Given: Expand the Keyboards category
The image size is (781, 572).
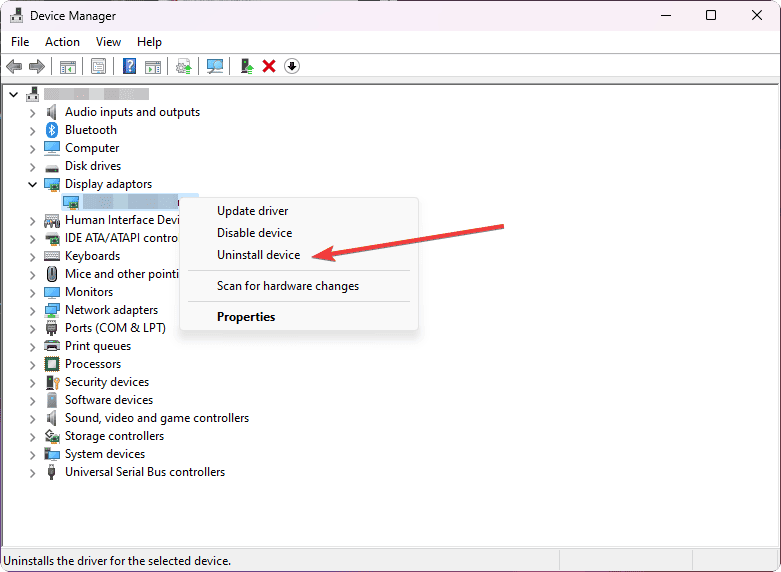Looking at the screenshot, I should [32, 257].
